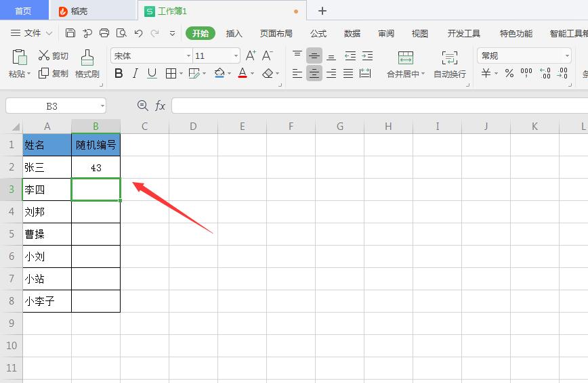Apply the fill color bucket
Screen dimensions: 588x383
(x=219, y=72)
